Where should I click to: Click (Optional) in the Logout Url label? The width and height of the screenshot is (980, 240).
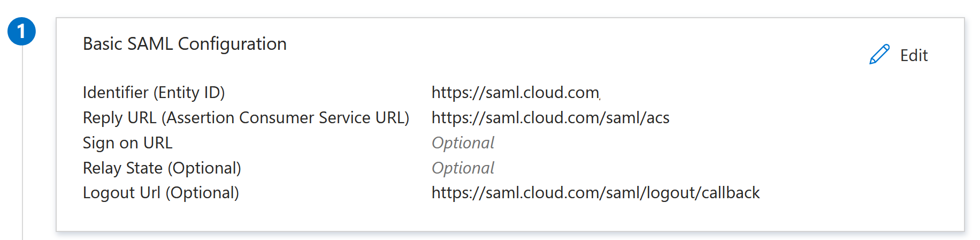click(x=202, y=193)
